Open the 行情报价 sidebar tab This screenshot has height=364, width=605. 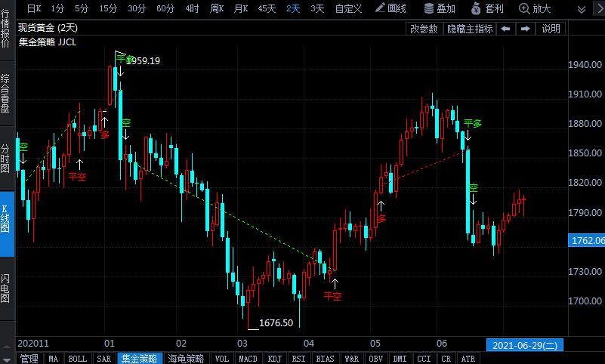pos(5,29)
